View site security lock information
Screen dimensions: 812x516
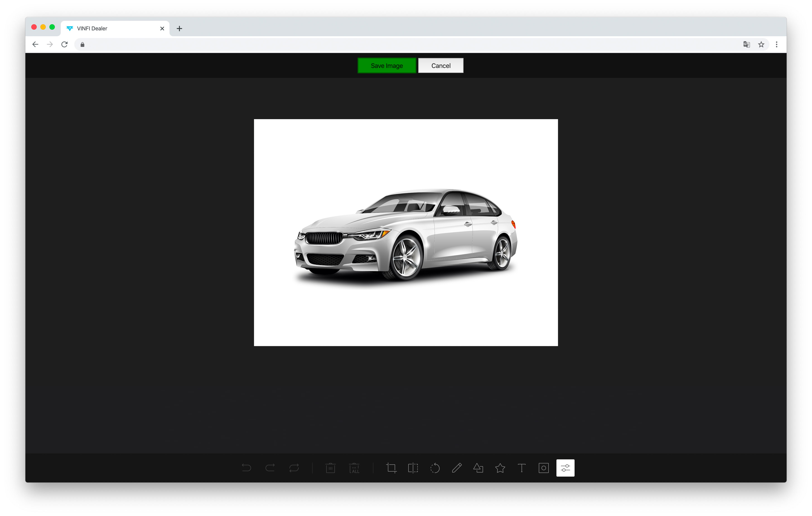tap(82, 44)
